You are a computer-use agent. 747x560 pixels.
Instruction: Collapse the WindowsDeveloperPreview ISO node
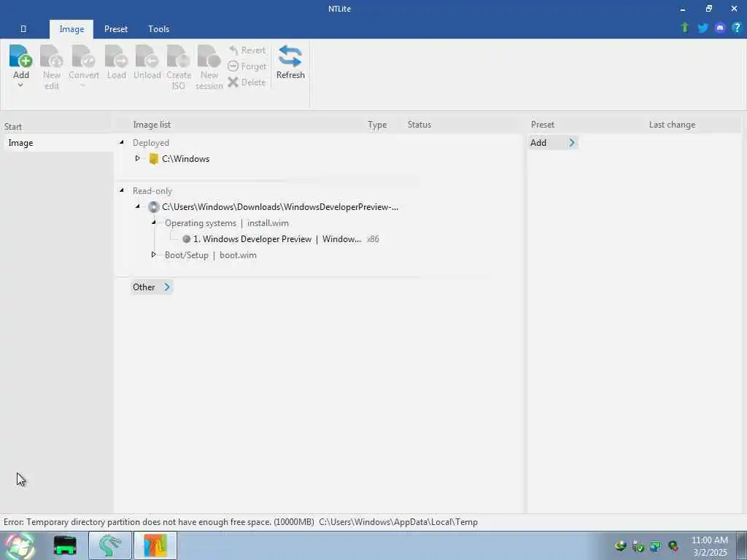click(138, 206)
